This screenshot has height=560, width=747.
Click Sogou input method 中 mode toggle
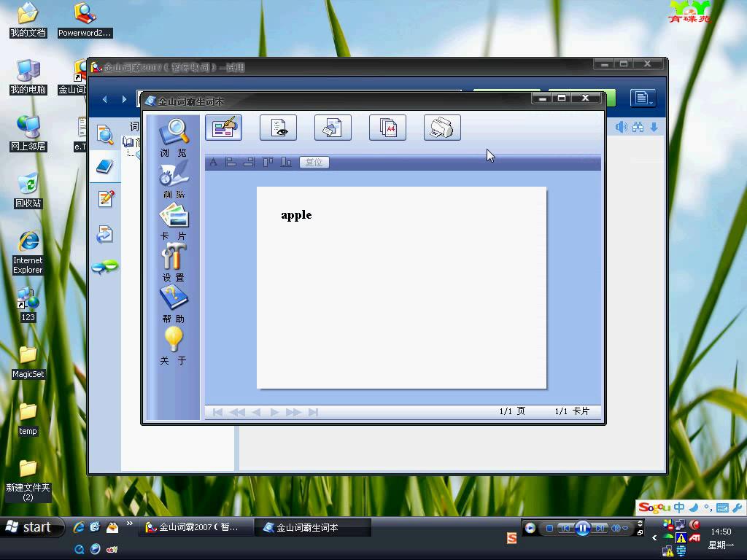pyautogui.click(x=679, y=507)
